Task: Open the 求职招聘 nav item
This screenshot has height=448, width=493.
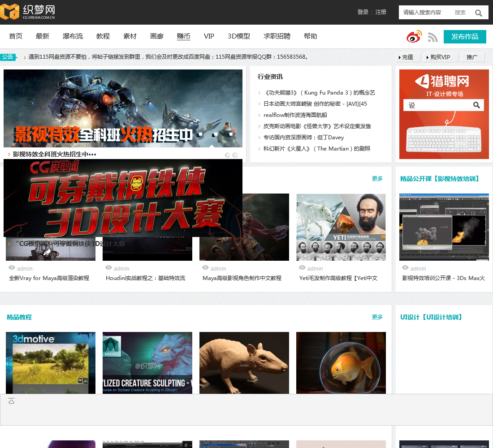Action: (x=277, y=36)
